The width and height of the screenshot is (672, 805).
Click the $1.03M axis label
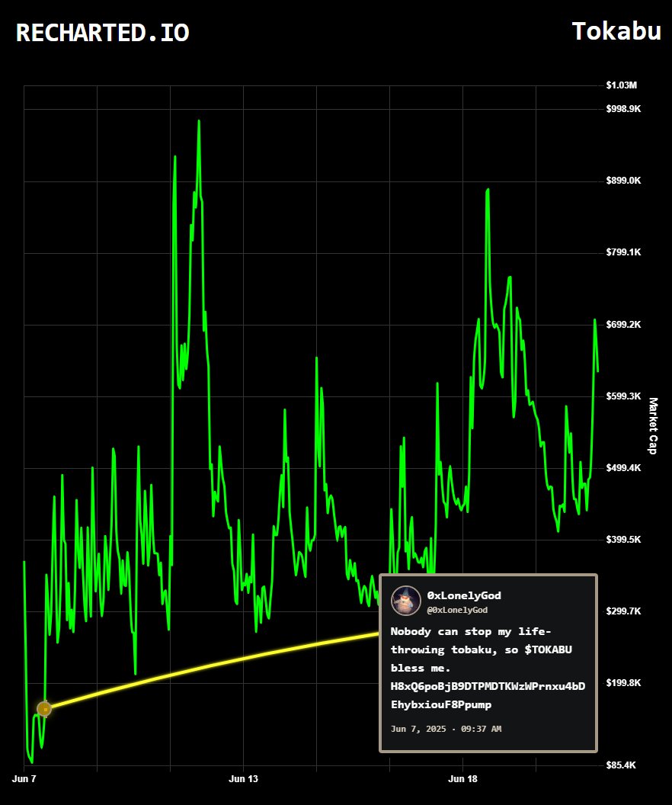(621, 85)
